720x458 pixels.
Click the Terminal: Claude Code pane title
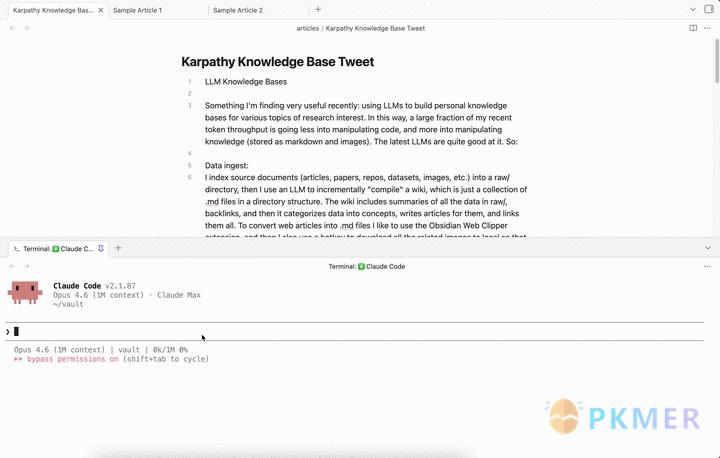366,266
